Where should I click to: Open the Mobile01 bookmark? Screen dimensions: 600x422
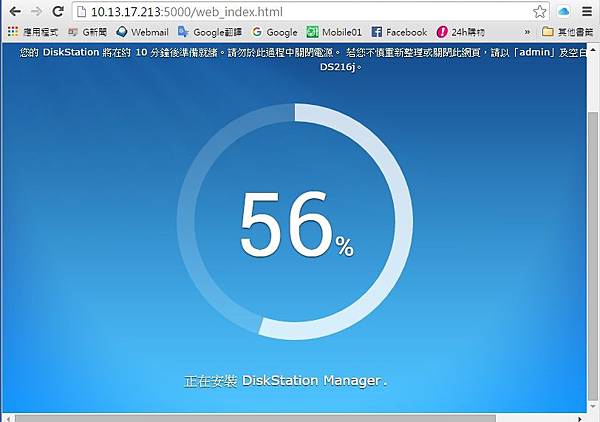click(334, 32)
